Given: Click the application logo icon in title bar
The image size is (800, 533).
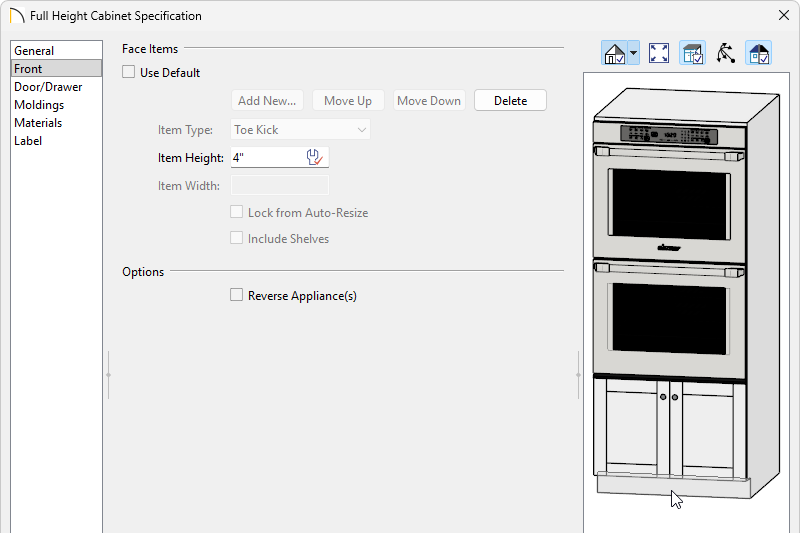Looking at the screenshot, I should 17,16.
